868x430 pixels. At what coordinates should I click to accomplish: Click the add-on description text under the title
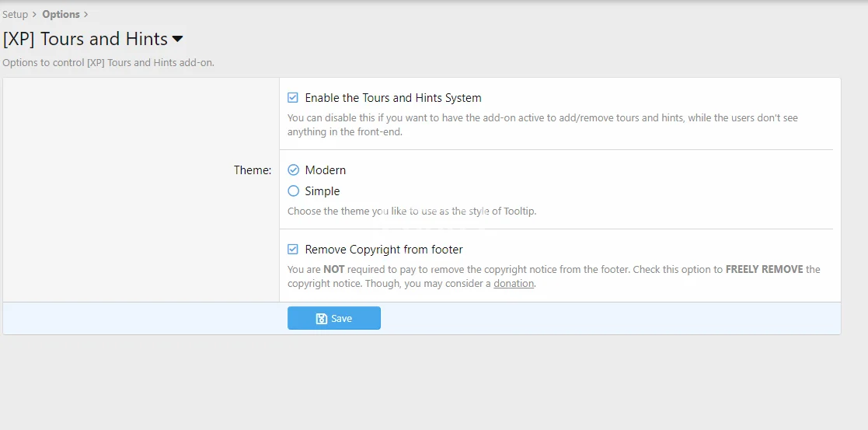click(108, 62)
